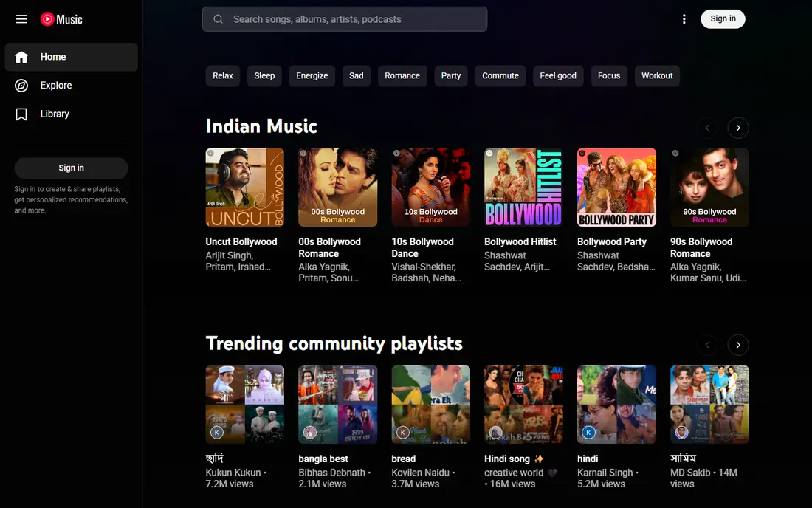Open 10s Bollywood Dance thumbnail
The image size is (812, 508).
click(431, 188)
